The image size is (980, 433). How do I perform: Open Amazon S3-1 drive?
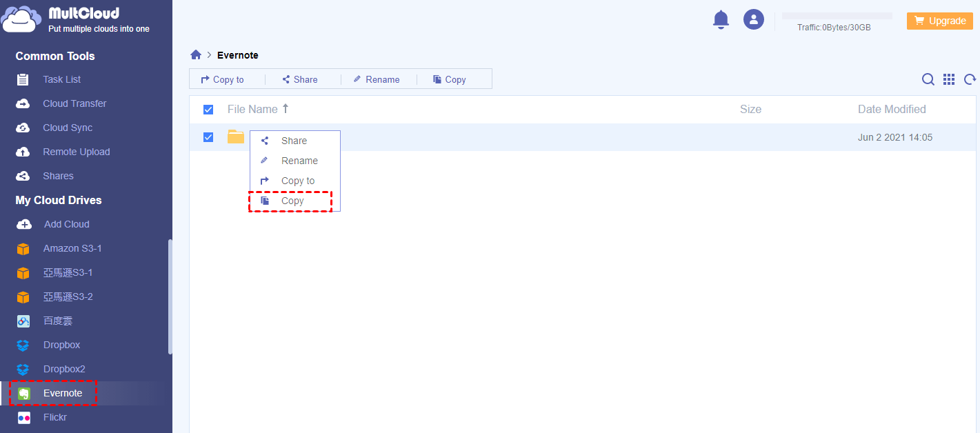click(72, 248)
